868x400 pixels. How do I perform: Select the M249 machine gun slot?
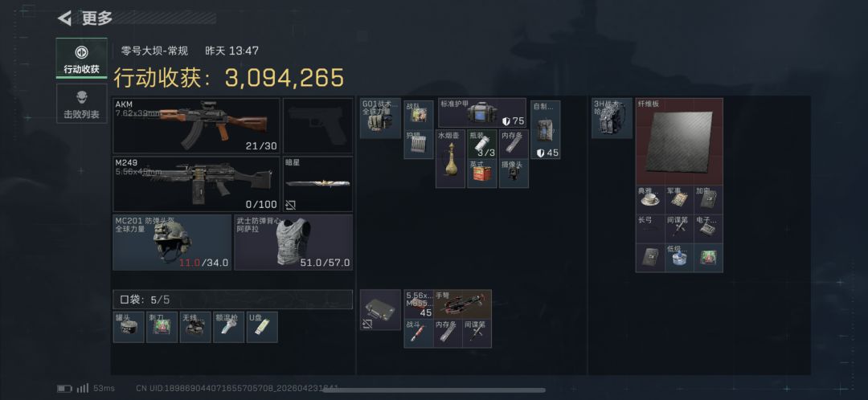click(x=197, y=184)
